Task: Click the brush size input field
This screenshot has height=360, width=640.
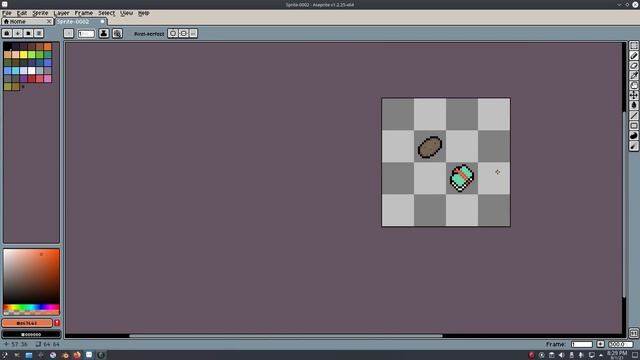Action: tap(86, 33)
